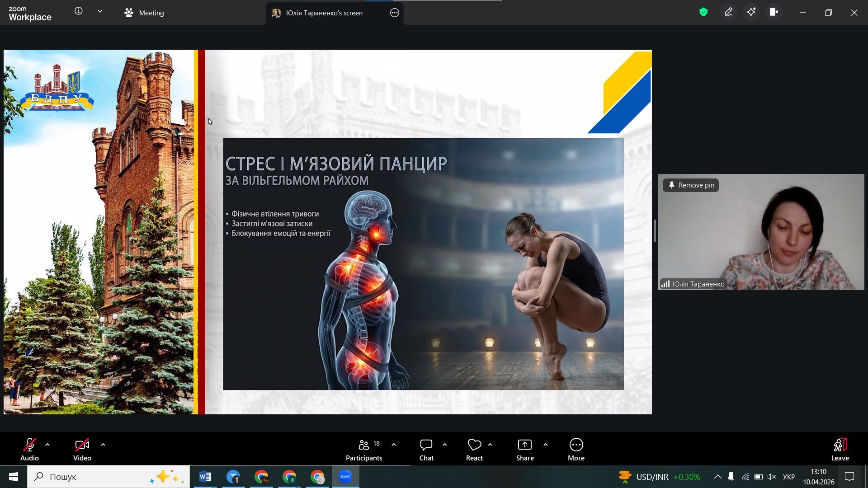Expand video settings arrow
868x488 pixels.
tap(103, 445)
